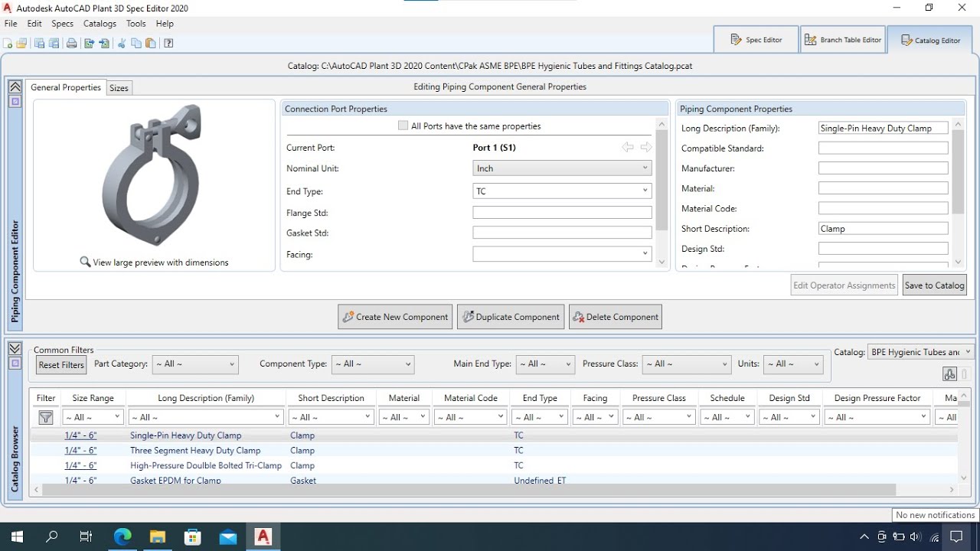Click the Cut scissors toolbar icon
Image resolution: width=980 pixels, height=551 pixels.
click(x=121, y=44)
